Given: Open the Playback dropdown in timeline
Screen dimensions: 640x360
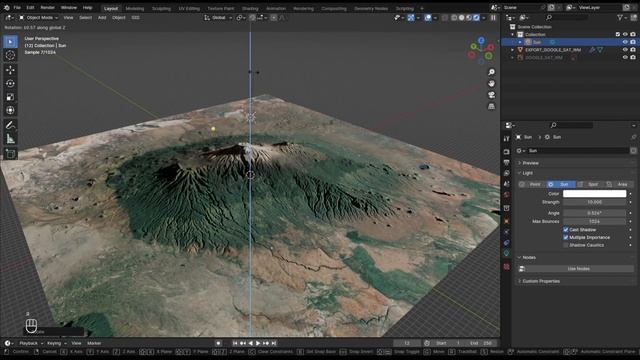Looking at the screenshot, I should (31, 343).
